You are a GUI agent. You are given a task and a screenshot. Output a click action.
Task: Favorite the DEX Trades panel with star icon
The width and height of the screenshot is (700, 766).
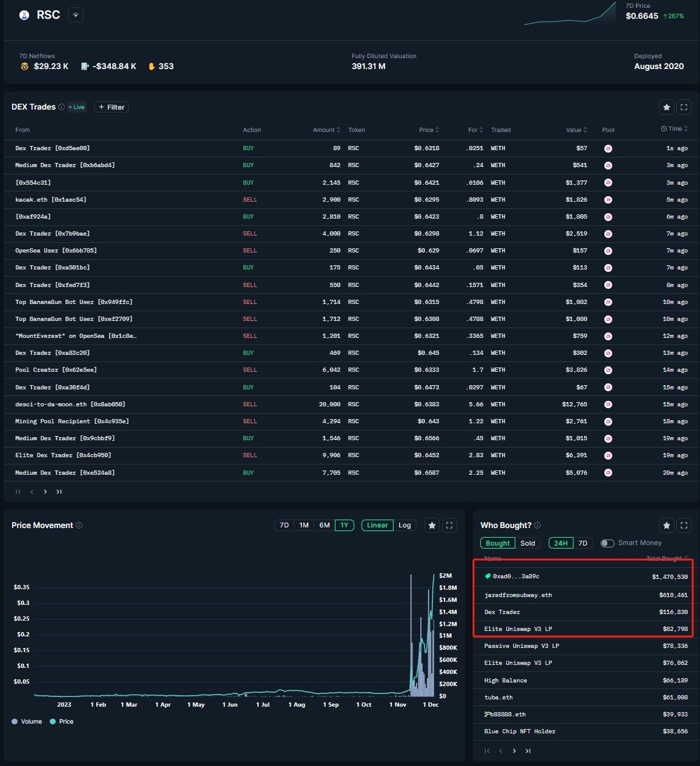[x=667, y=107]
